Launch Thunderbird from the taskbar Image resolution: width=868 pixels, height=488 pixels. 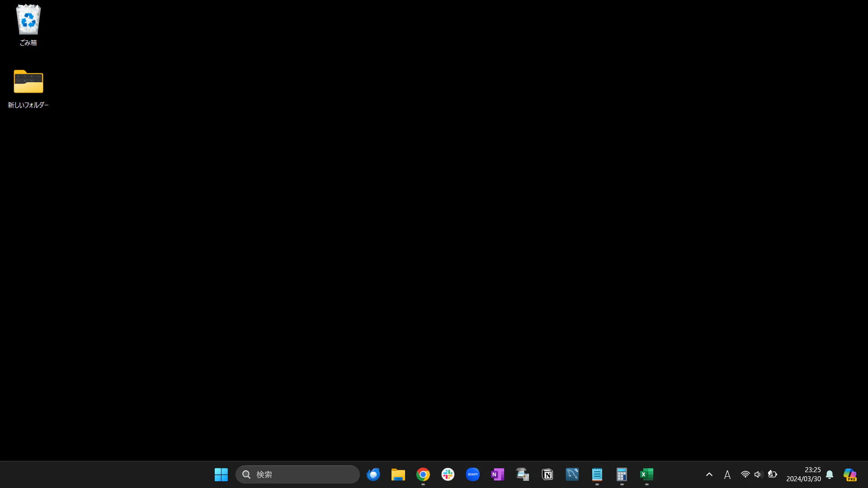[x=373, y=474]
